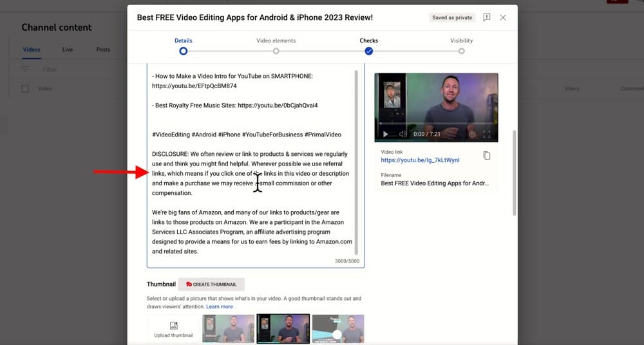Select the first auto-generated thumbnail
This screenshot has width=644, height=345.
point(228,328)
